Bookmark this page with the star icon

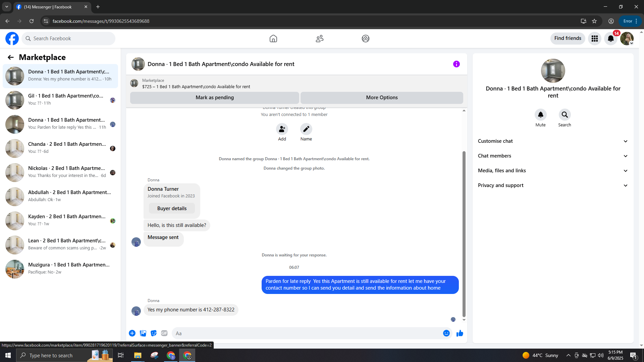[594, 21]
